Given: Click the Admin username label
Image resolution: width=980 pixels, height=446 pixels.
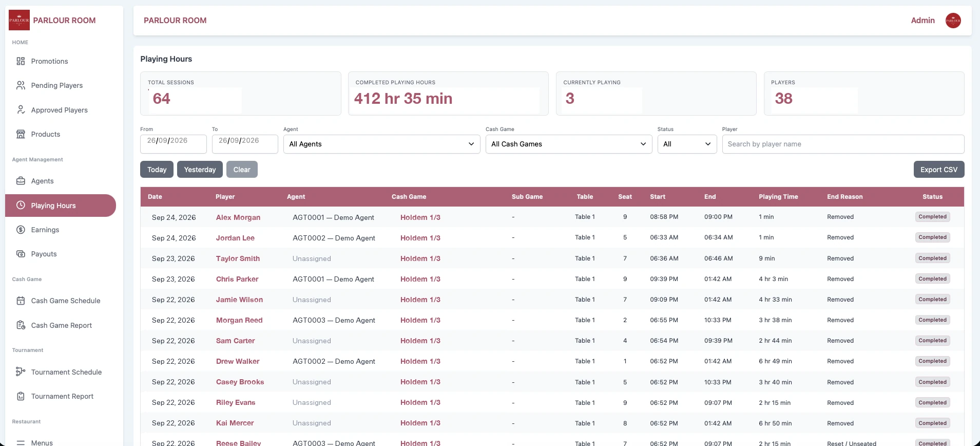Looking at the screenshot, I should [923, 21].
